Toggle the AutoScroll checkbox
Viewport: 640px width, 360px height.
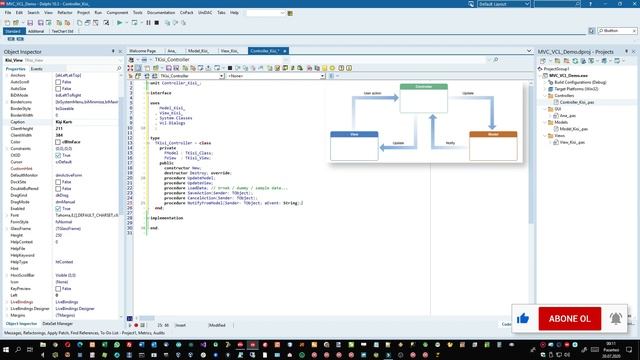[x=58, y=82]
